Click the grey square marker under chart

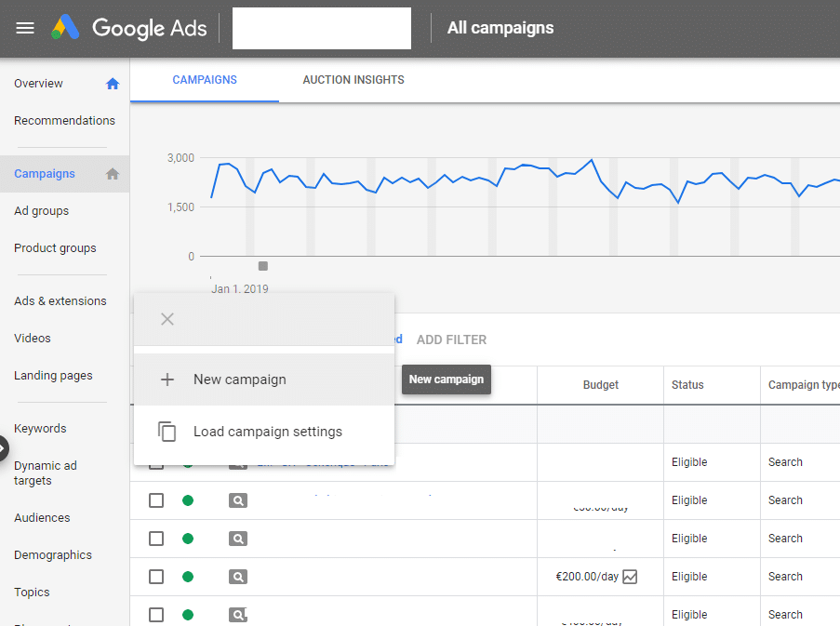pyautogui.click(x=263, y=266)
